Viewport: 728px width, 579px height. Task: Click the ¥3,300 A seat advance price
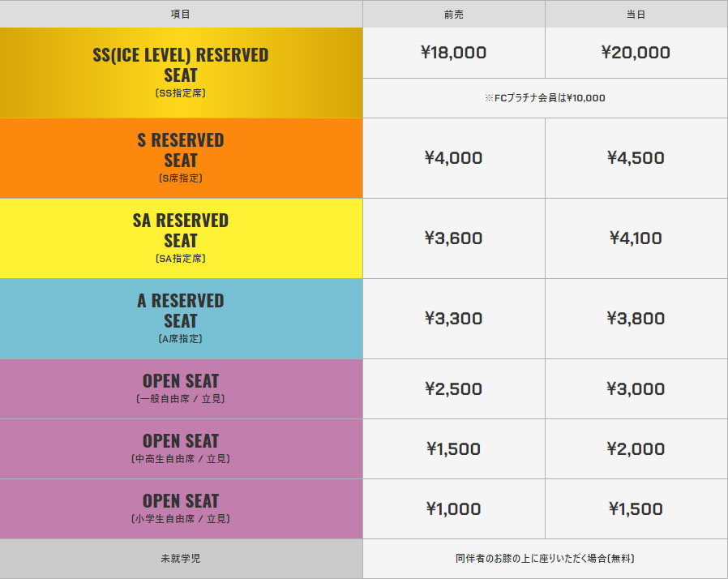pyautogui.click(x=454, y=319)
